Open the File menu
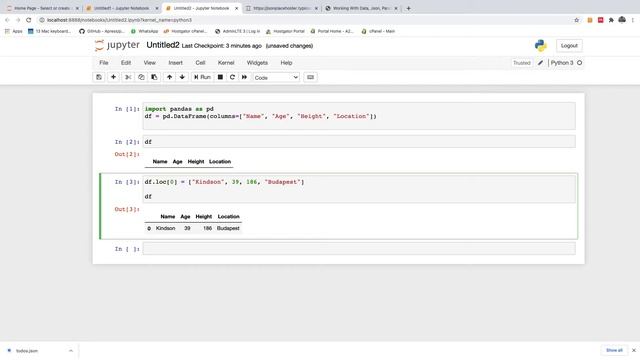640x360 pixels. click(x=104, y=63)
